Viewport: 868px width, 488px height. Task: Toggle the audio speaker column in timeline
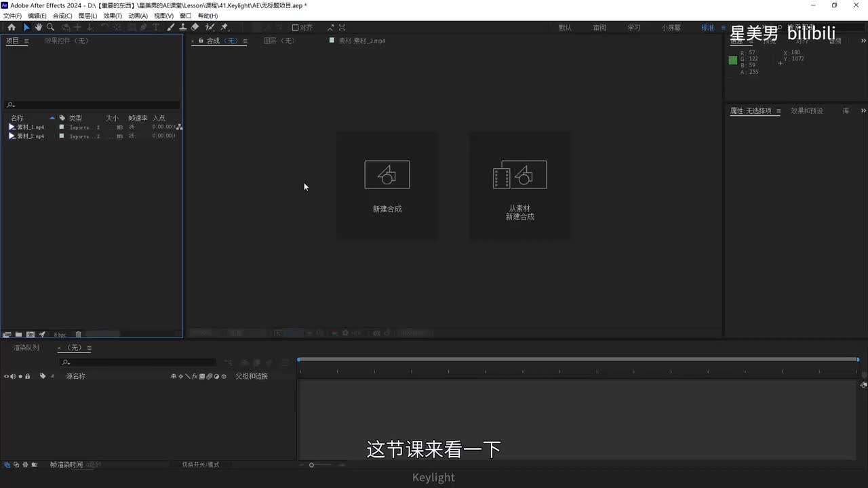(x=14, y=376)
